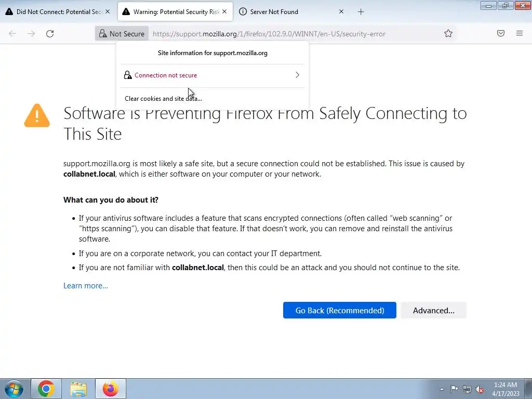The height and width of the screenshot is (399, 532).
Task: Expand Connection not secure details
Action: point(297,75)
